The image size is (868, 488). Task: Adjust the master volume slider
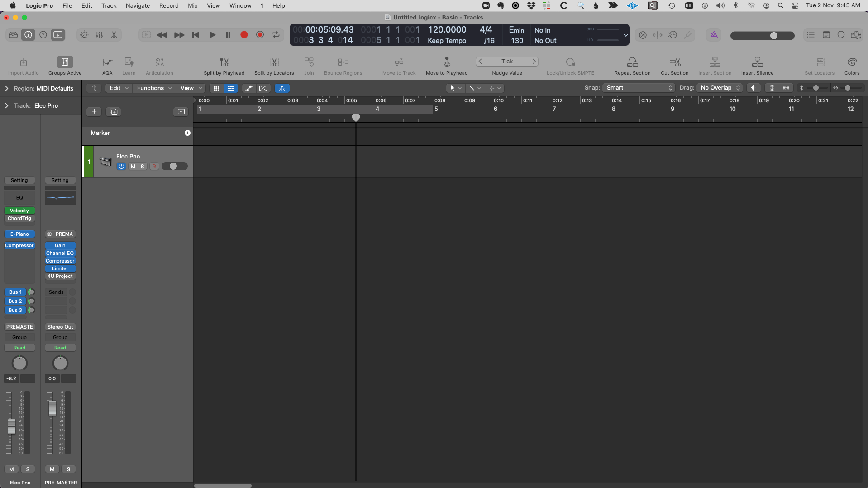pyautogui.click(x=774, y=35)
